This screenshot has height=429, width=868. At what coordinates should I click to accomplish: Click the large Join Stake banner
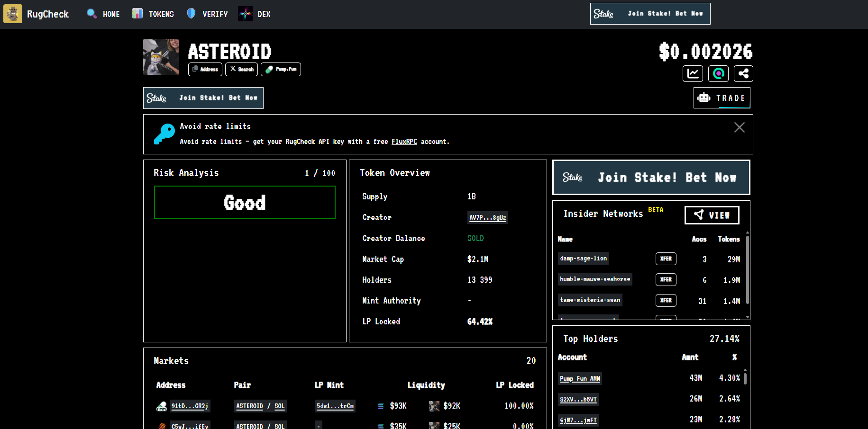[651, 177]
